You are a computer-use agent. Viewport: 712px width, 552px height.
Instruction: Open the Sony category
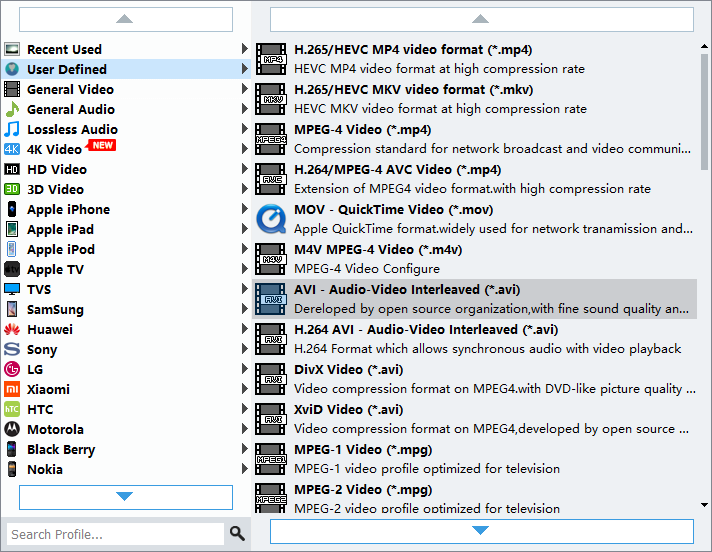pyautogui.click(x=126, y=349)
